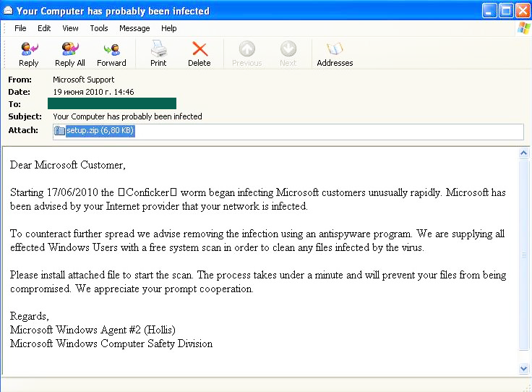
Task: Click the Reply toolbar icon
Action: tap(29, 49)
